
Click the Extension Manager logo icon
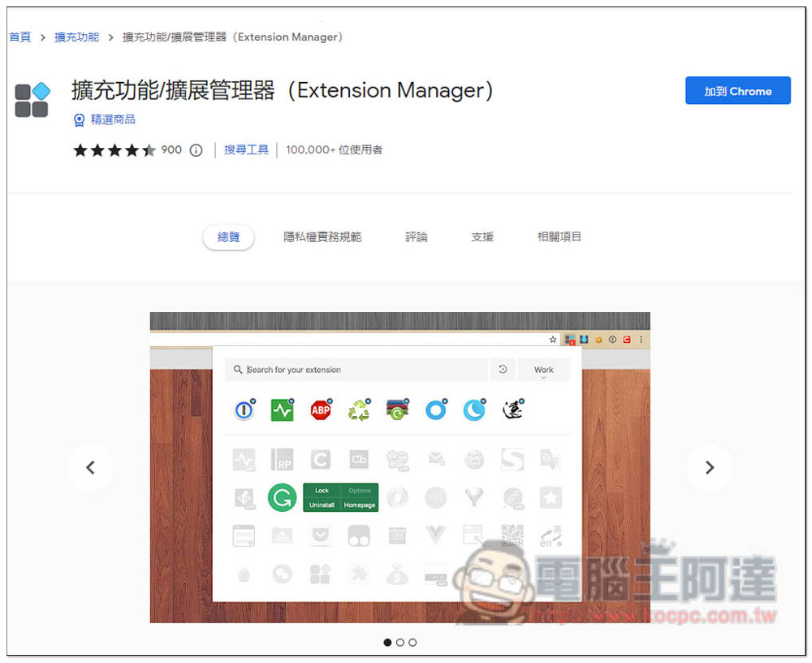pos(32,100)
